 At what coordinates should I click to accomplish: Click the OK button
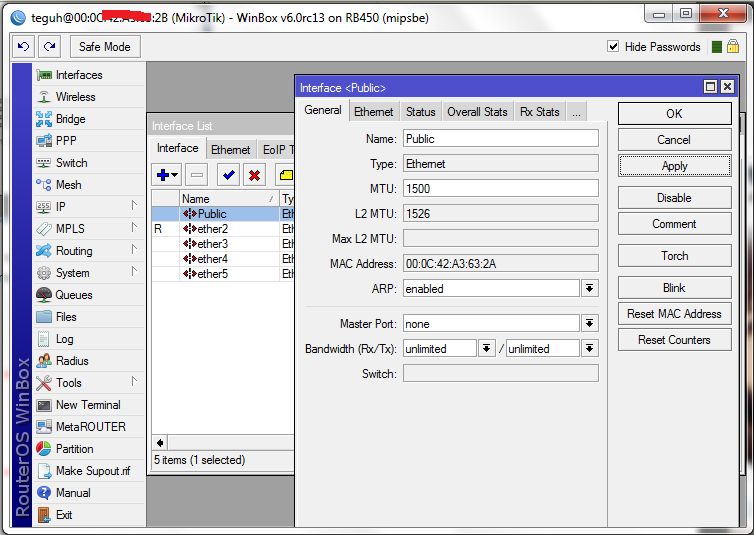(x=674, y=114)
